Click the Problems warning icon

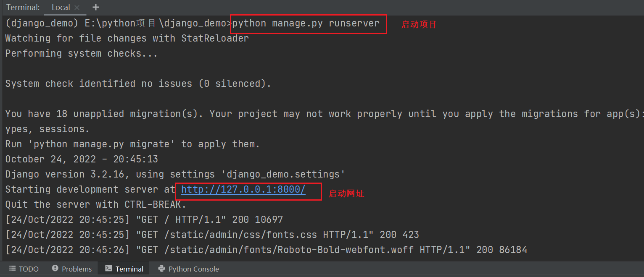coord(55,269)
